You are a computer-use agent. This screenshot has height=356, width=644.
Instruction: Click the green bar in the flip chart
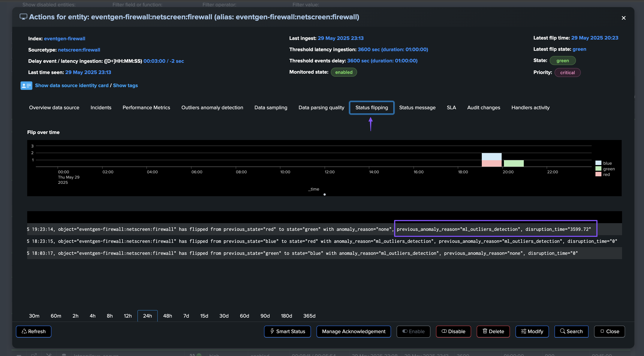point(513,163)
